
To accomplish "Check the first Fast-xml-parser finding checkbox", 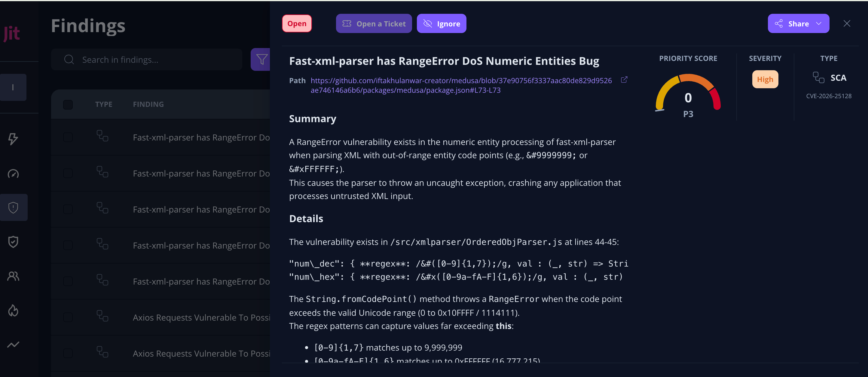I will [68, 137].
